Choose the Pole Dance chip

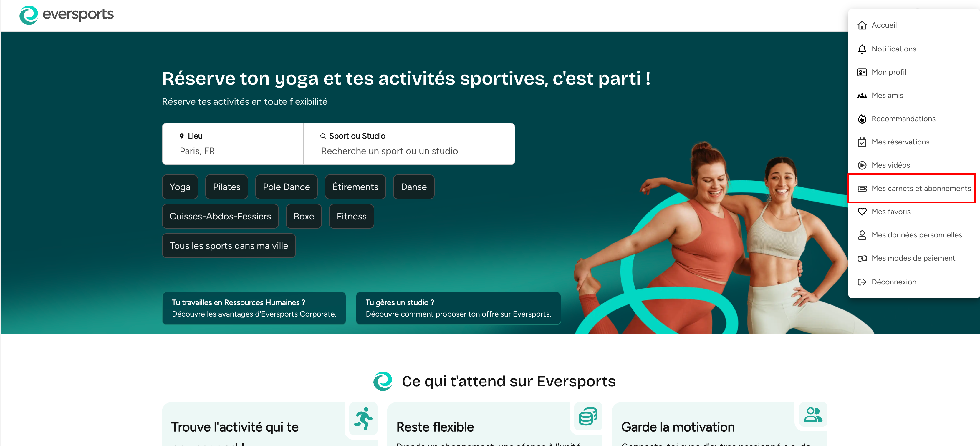(286, 187)
